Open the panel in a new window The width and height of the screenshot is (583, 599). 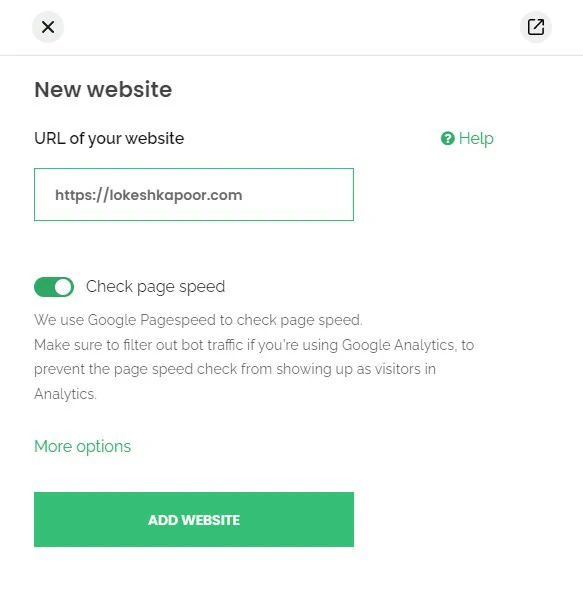(x=536, y=27)
